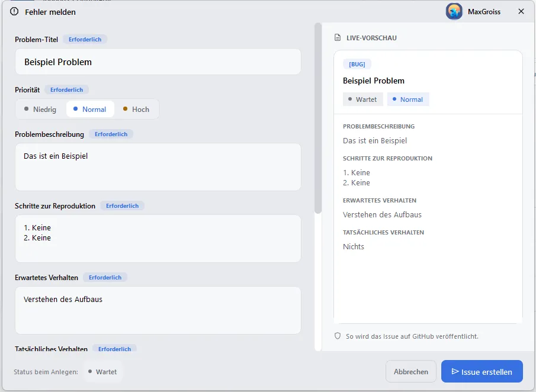Click the Fehler melden alert icon
Image resolution: width=536 pixels, height=392 pixels.
(14, 12)
